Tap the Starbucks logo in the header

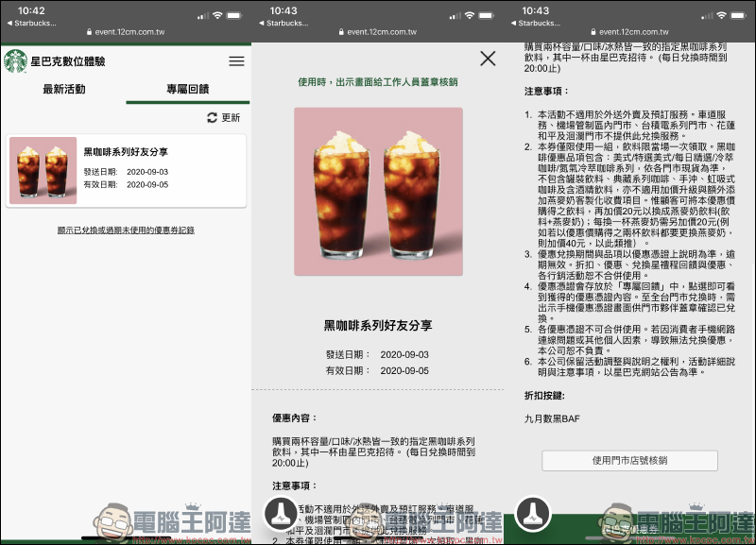(15, 60)
